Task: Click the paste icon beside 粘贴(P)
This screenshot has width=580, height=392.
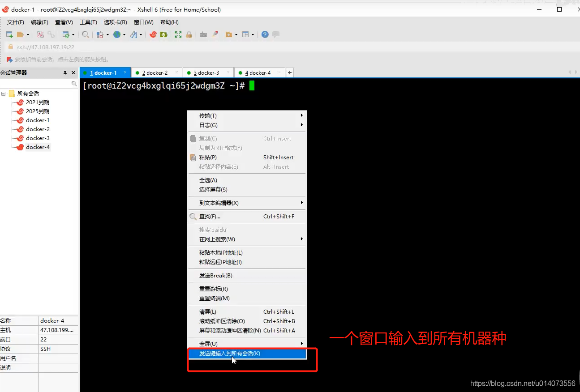Action: (193, 158)
